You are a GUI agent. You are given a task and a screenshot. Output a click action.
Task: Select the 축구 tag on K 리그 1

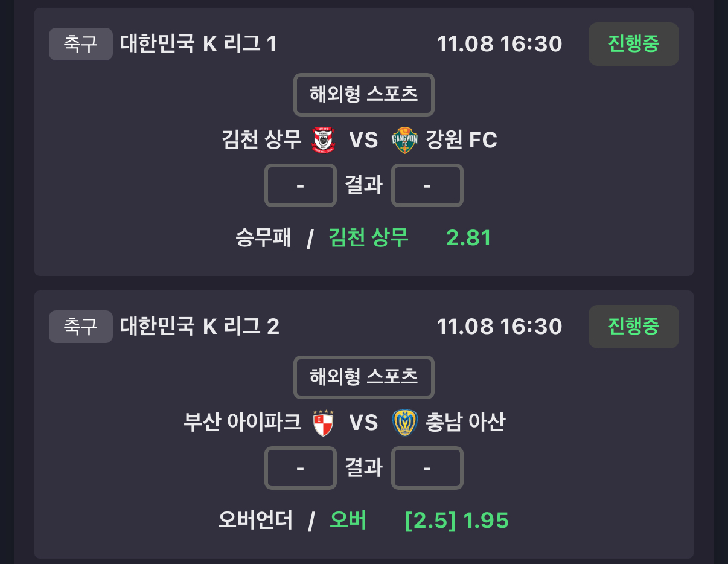click(80, 44)
